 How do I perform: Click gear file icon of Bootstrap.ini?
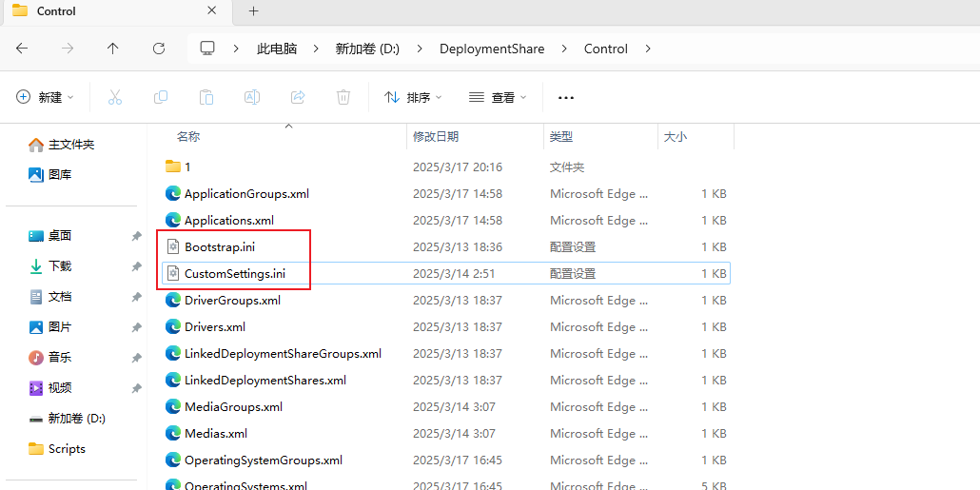(173, 246)
